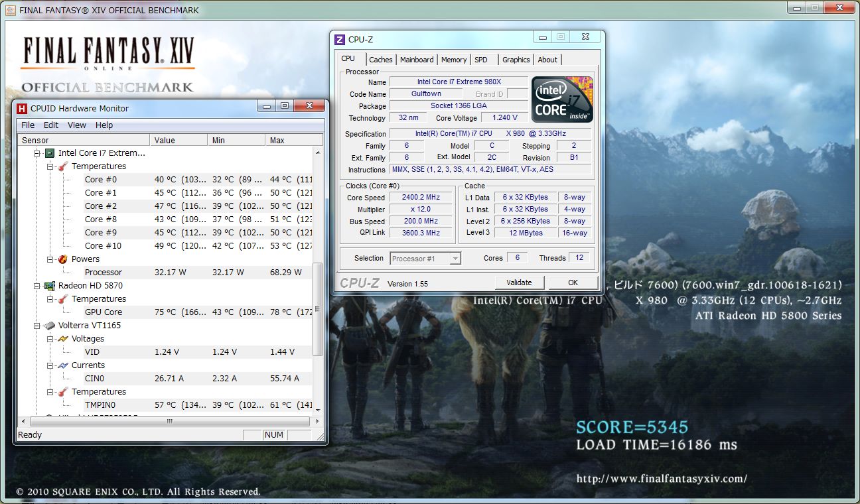Click the thermometer icon of Temperatures under Radeon HD 5870
The image size is (860, 504).
63,299
